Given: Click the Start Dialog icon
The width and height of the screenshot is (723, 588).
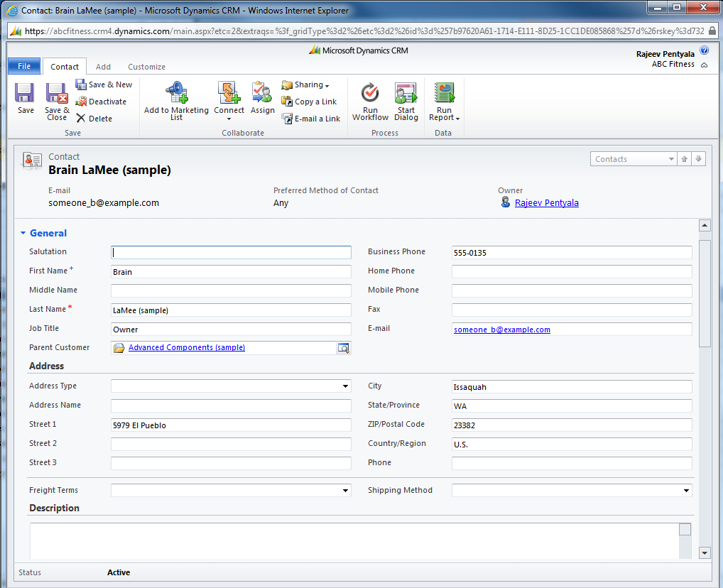Looking at the screenshot, I should tap(406, 94).
